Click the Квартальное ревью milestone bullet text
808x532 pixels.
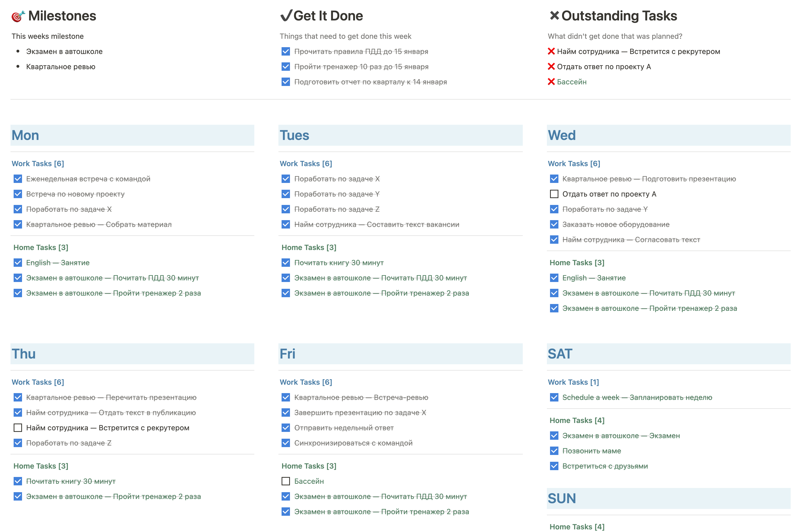point(61,67)
